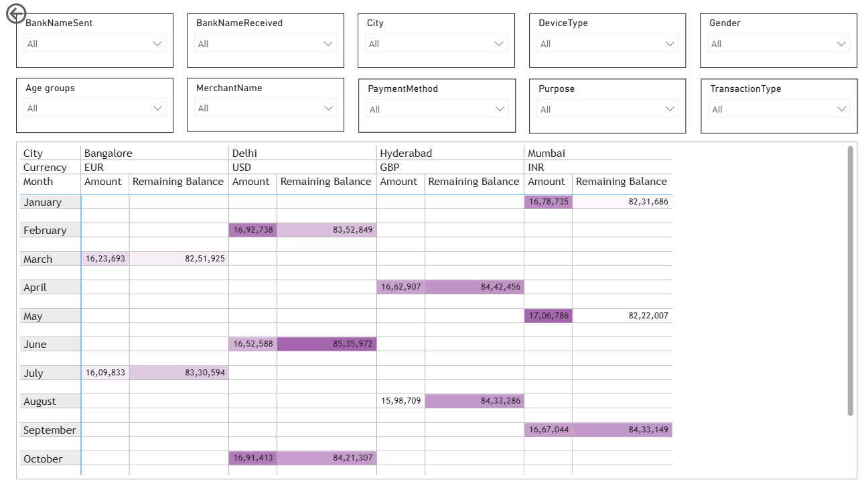Expand the Purpose filter dropdown
Viewport: 868px width, 482px height.
click(670, 108)
